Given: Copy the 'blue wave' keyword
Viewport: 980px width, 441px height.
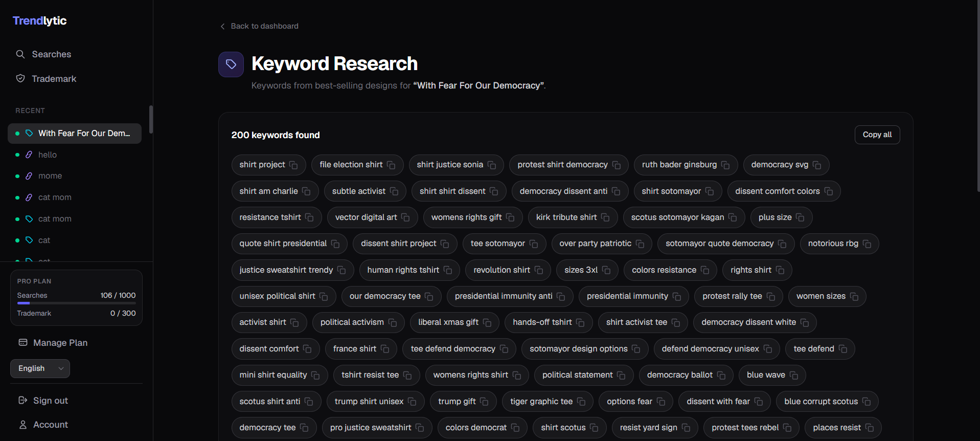Looking at the screenshot, I should [x=794, y=375].
